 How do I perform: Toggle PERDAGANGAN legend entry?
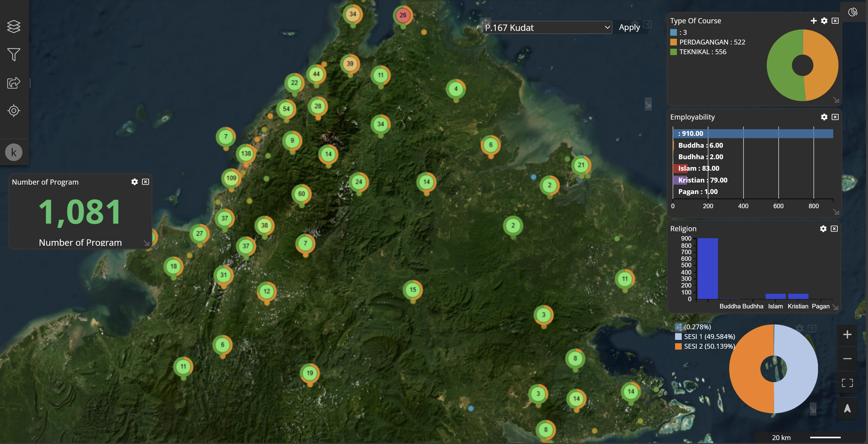click(x=707, y=42)
